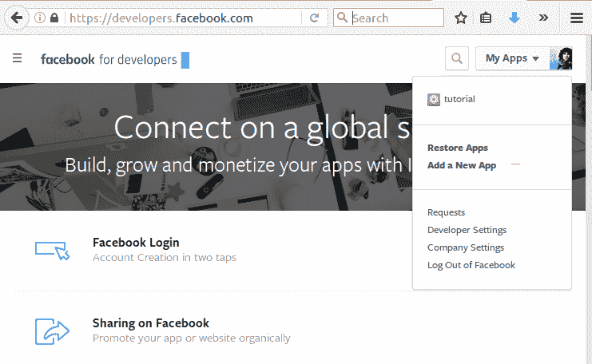This screenshot has height=364, width=592.
Task: Click the reload page icon
Action: click(x=315, y=18)
